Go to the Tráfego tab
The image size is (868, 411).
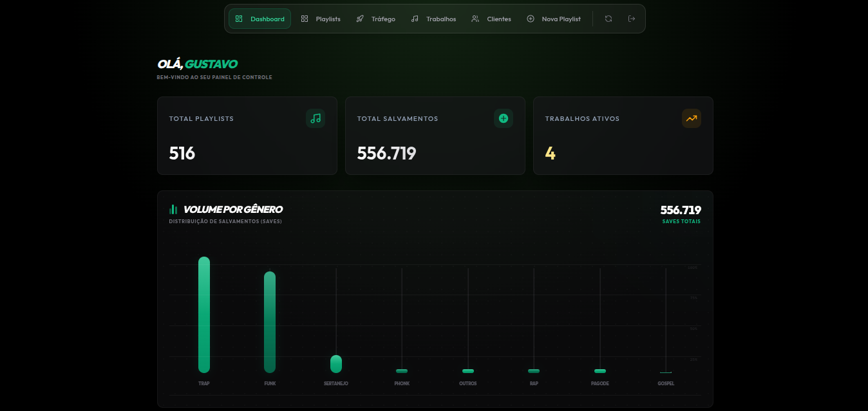[376, 19]
